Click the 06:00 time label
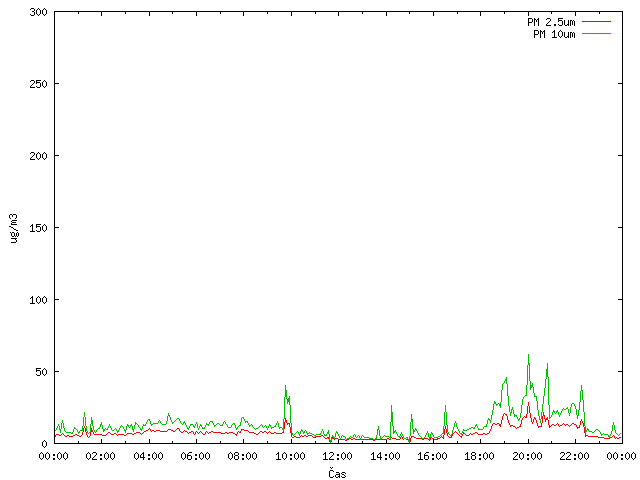 pyautogui.click(x=196, y=456)
